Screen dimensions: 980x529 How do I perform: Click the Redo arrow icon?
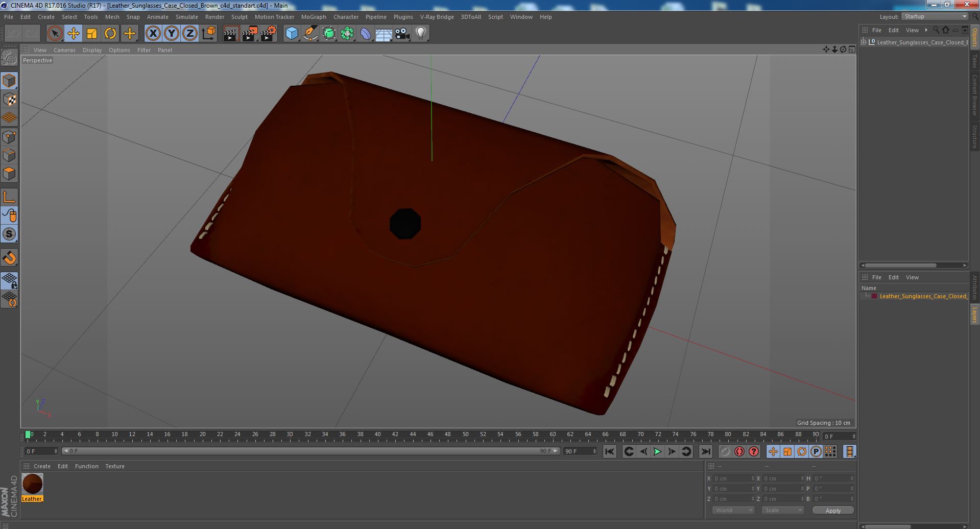click(32, 34)
